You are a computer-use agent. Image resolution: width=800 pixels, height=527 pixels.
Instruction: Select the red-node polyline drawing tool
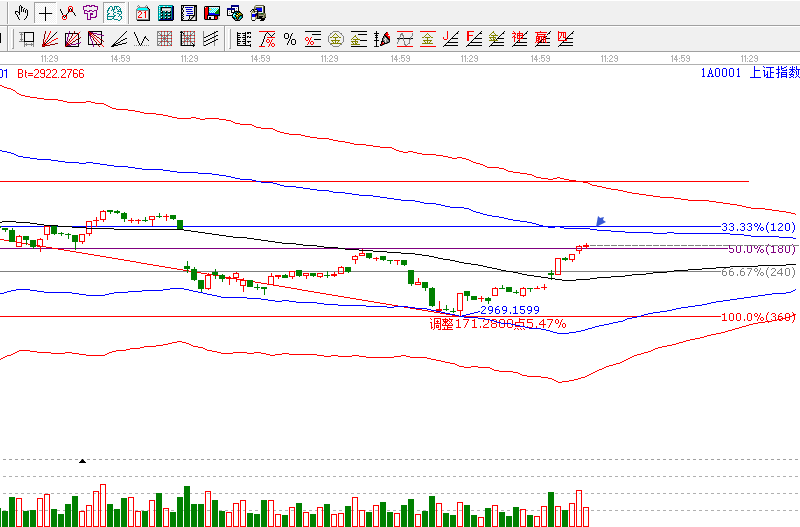click(x=68, y=13)
